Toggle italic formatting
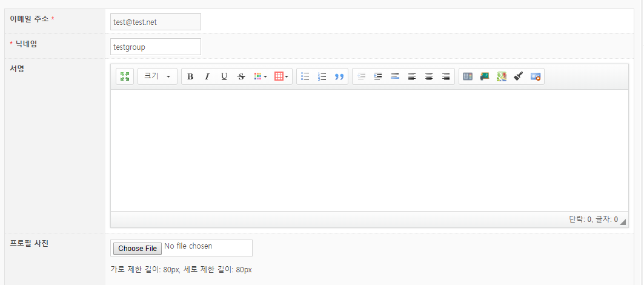The width and height of the screenshot is (644, 285). tap(207, 76)
